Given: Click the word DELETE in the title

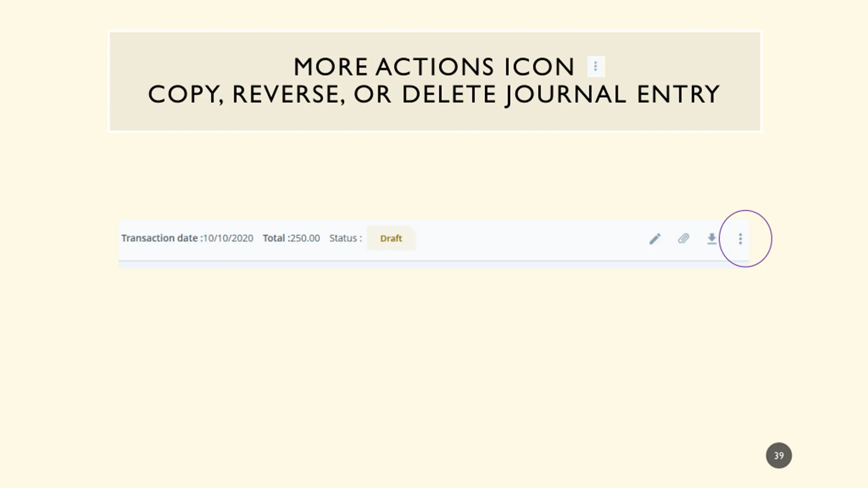Looking at the screenshot, I should 449,94.
